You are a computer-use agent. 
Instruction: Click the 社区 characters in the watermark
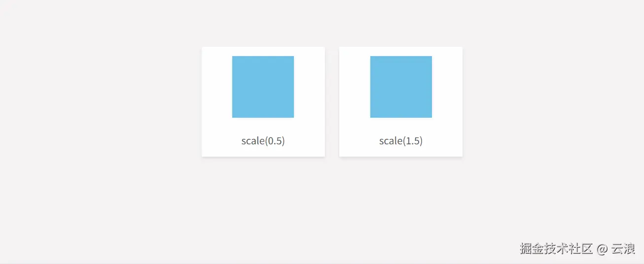(x=580, y=249)
